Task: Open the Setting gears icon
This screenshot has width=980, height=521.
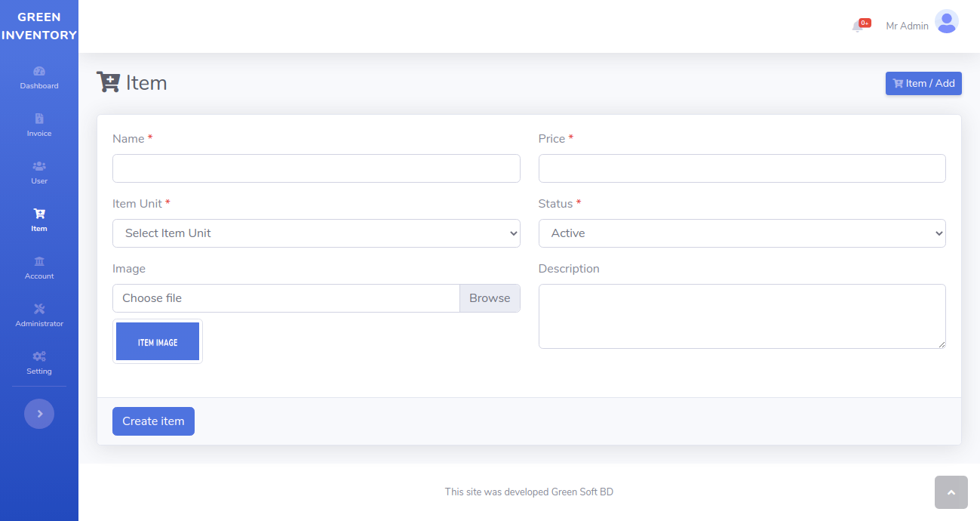Action: [39, 356]
